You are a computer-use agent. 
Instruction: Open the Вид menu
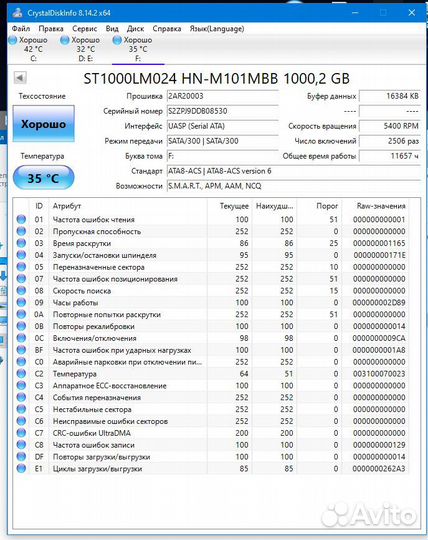[112, 29]
